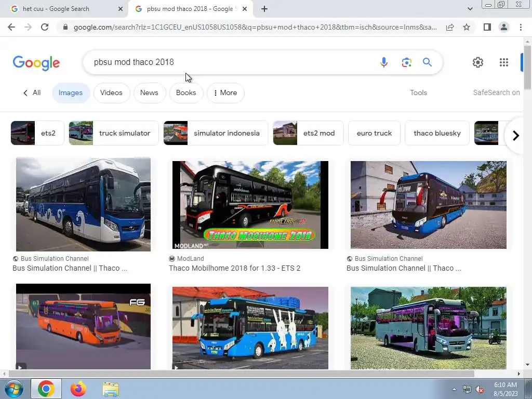532x399 pixels.
Task: Open the Chrome profile avatar
Action: coord(504,27)
